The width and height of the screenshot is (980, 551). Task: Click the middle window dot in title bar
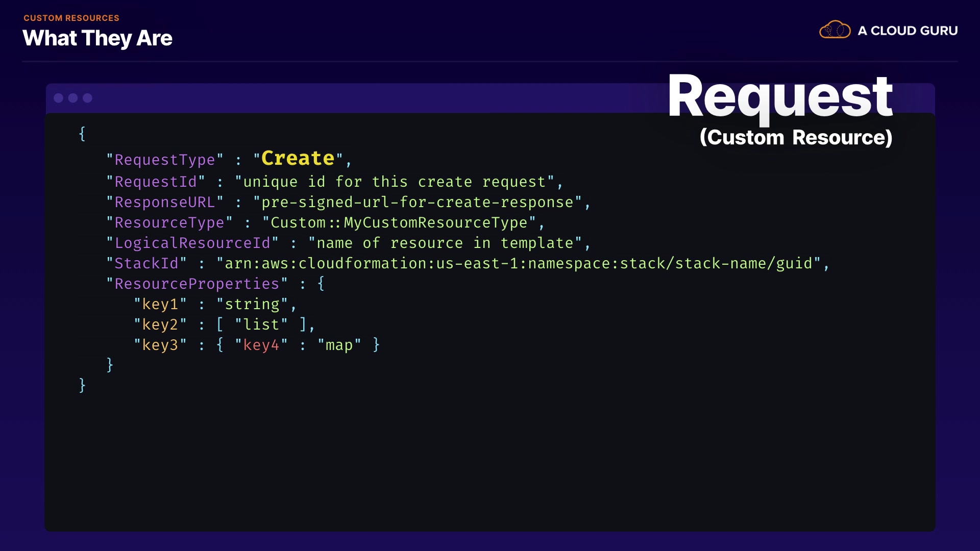[73, 98]
